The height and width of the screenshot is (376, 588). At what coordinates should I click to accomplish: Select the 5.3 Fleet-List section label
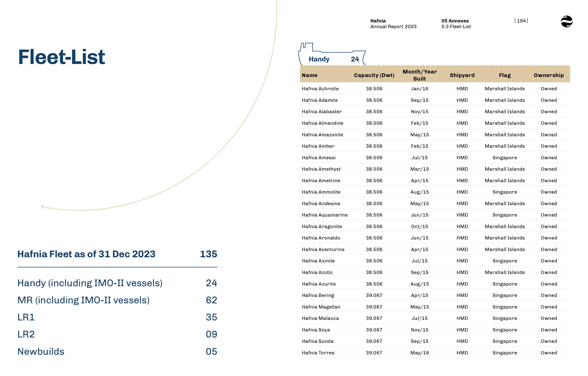click(456, 27)
